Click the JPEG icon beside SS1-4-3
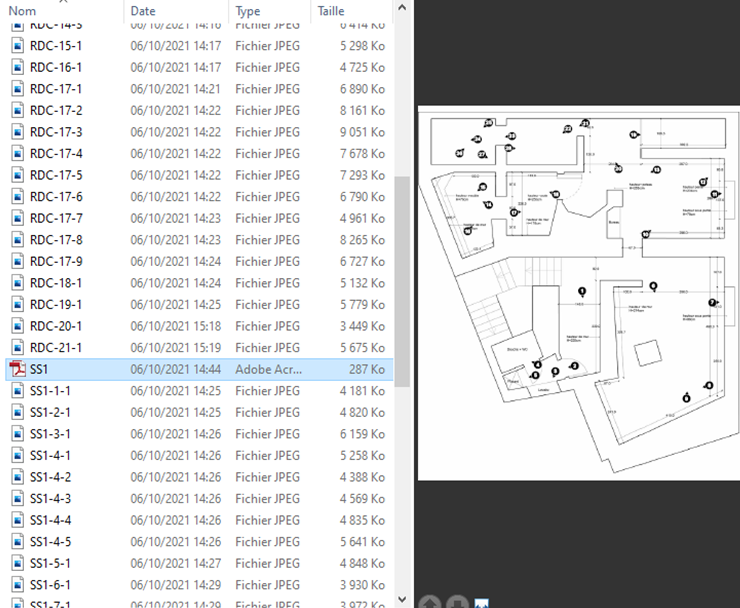The width and height of the screenshot is (740, 608). coord(17,498)
